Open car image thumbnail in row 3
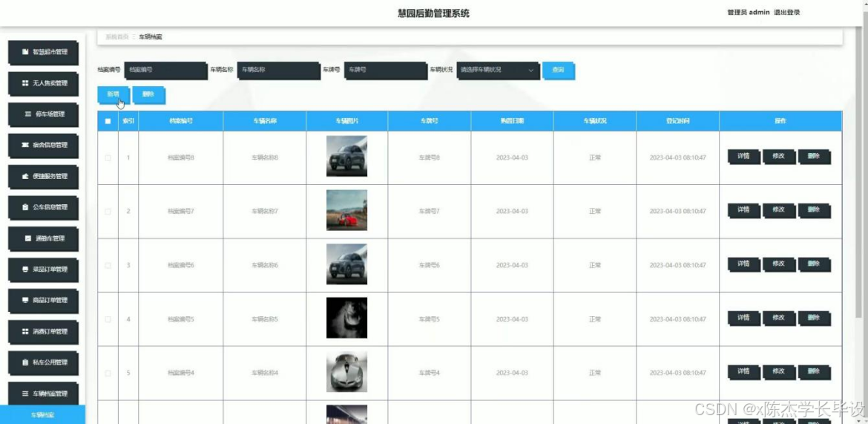The width and height of the screenshot is (868, 424). click(x=346, y=264)
